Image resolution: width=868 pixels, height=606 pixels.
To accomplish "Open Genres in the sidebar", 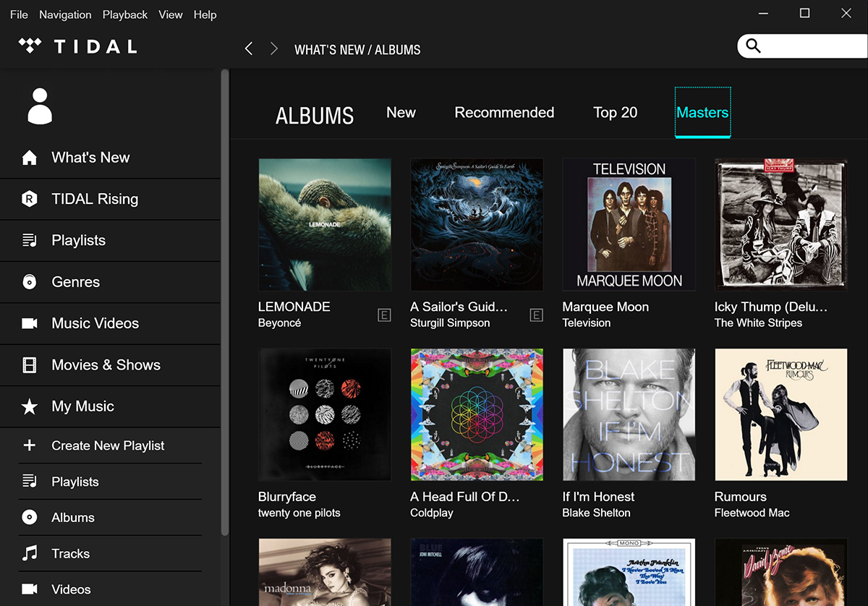I will pyautogui.click(x=110, y=282).
